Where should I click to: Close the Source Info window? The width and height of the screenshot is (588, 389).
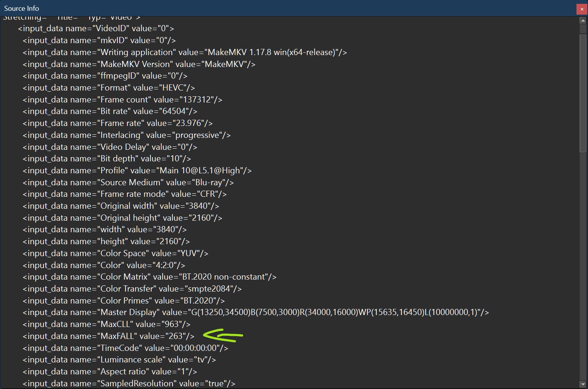click(x=582, y=9)
